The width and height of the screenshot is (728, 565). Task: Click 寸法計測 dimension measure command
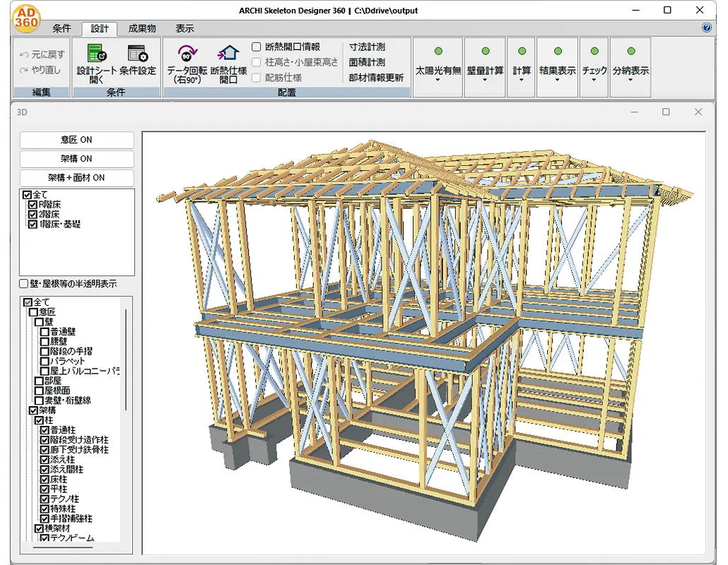coord(367,47)
